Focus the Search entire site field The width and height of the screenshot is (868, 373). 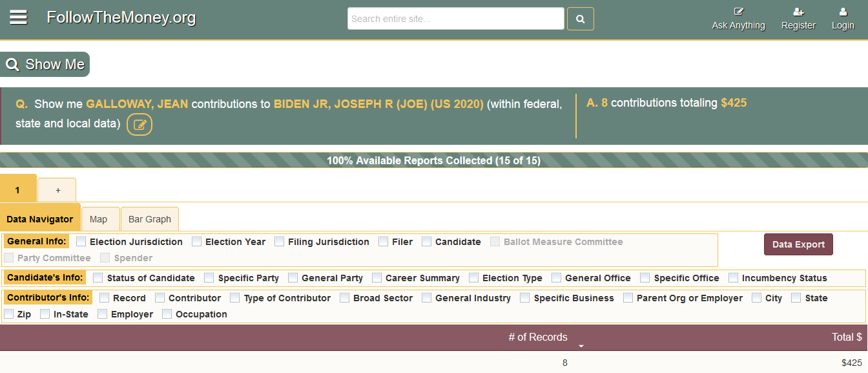click(x=456, y=19)
